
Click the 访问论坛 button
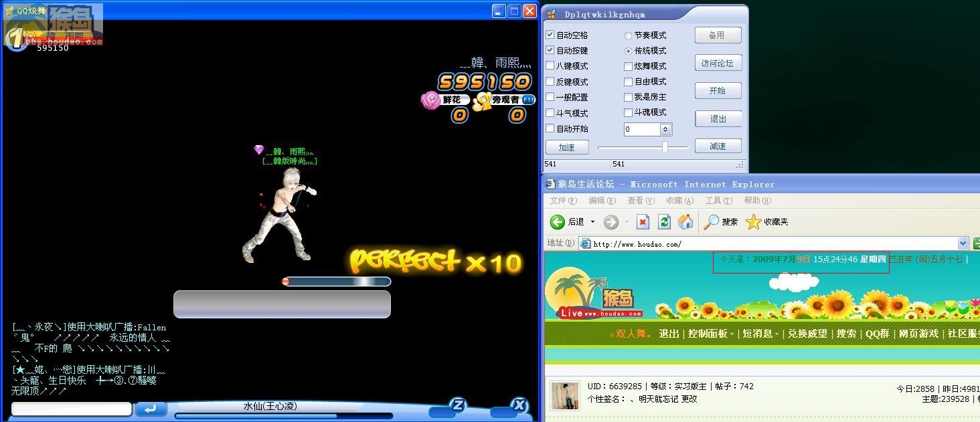click(718, 64)
